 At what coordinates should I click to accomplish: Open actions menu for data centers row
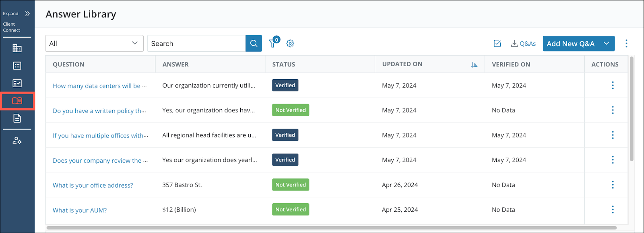pyautogui.click(x=613, y=85)
